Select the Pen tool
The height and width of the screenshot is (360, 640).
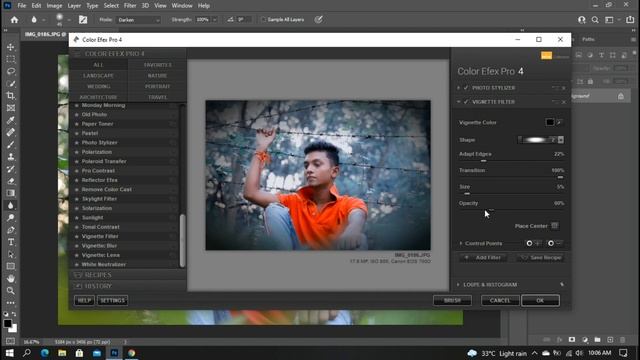click(x=11, y=230)
